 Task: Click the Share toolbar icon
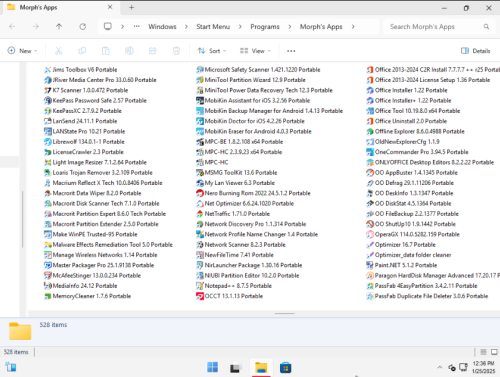[153, 51]
